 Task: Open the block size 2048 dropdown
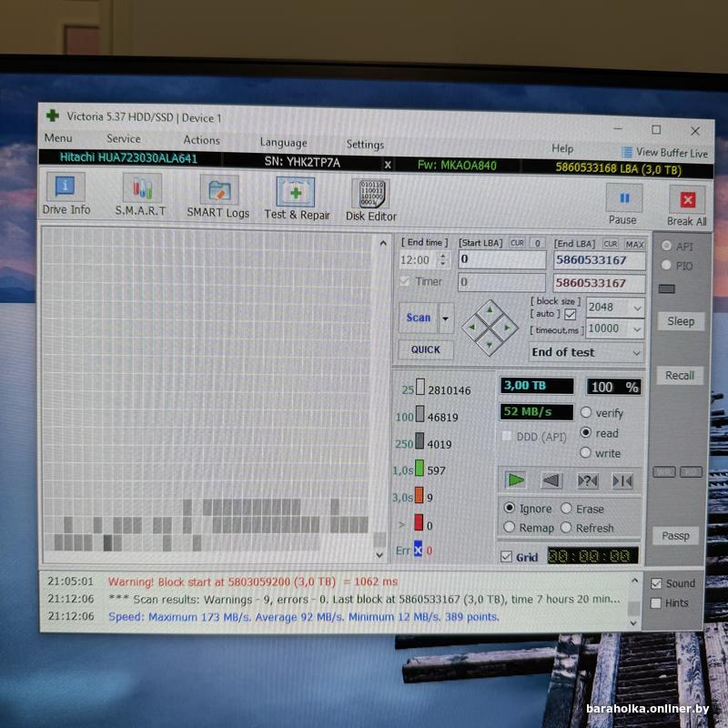[x=637, y=308]
